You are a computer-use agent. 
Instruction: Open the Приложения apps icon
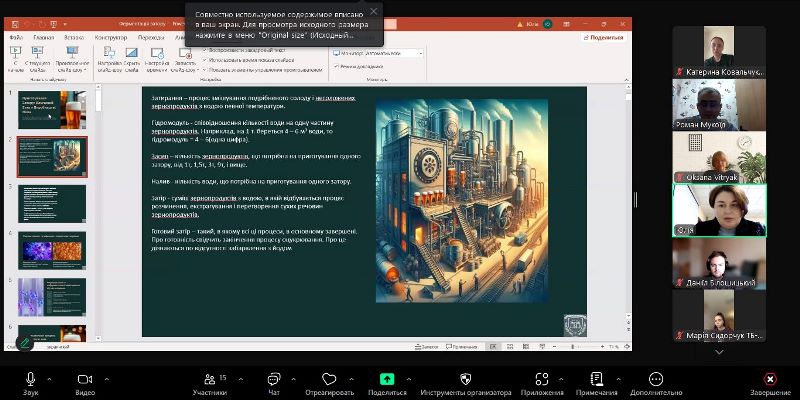tap(542, 379)
